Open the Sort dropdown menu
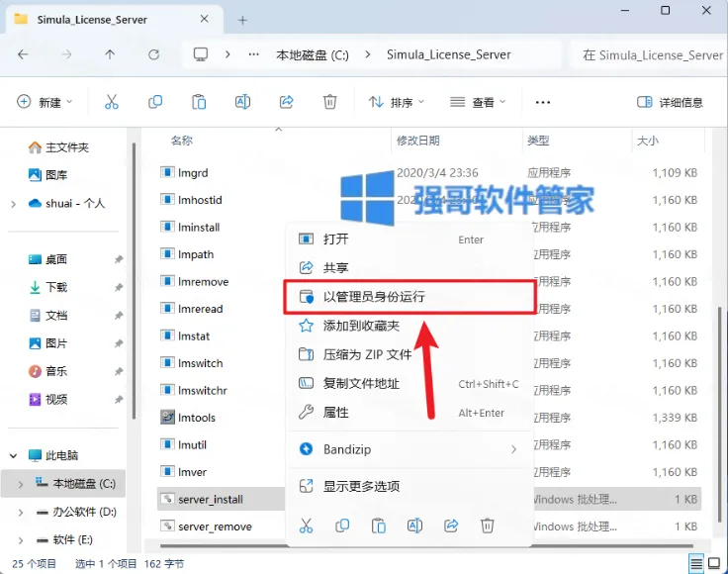Image resolution: width=728 pixels, height=574 pixels. (x=396, y=102)
